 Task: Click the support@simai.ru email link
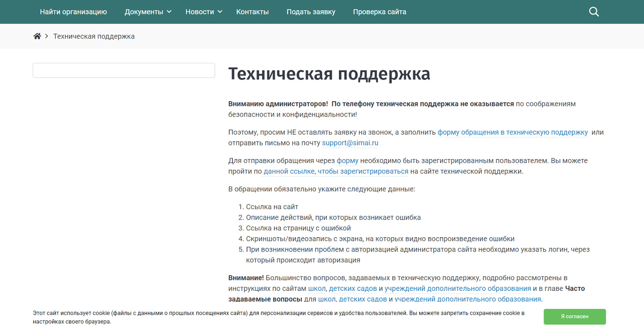[350, 143]
